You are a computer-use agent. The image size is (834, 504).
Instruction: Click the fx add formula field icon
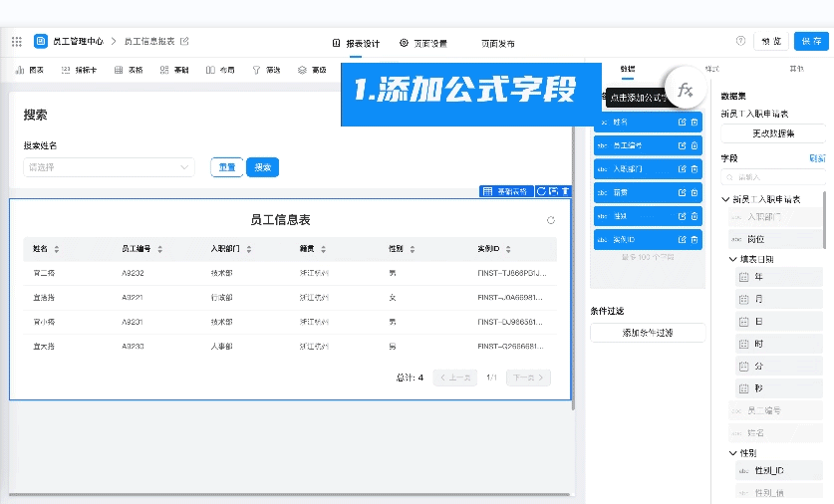coord(685,90)
